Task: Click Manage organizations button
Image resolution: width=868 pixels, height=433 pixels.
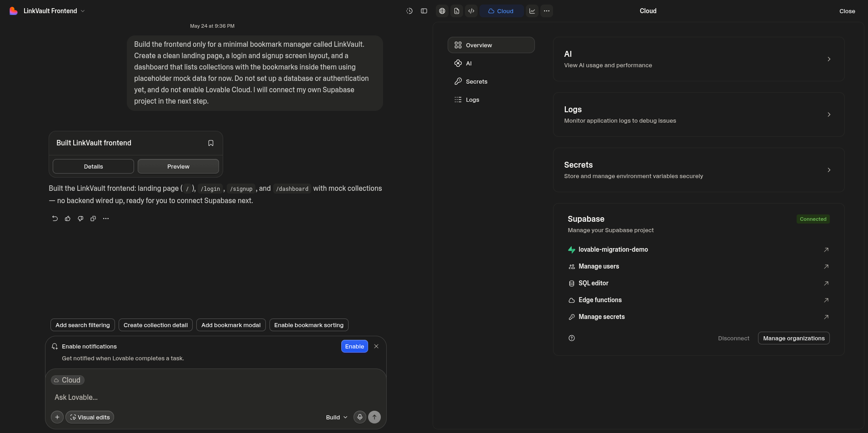Action: (793, 338)
